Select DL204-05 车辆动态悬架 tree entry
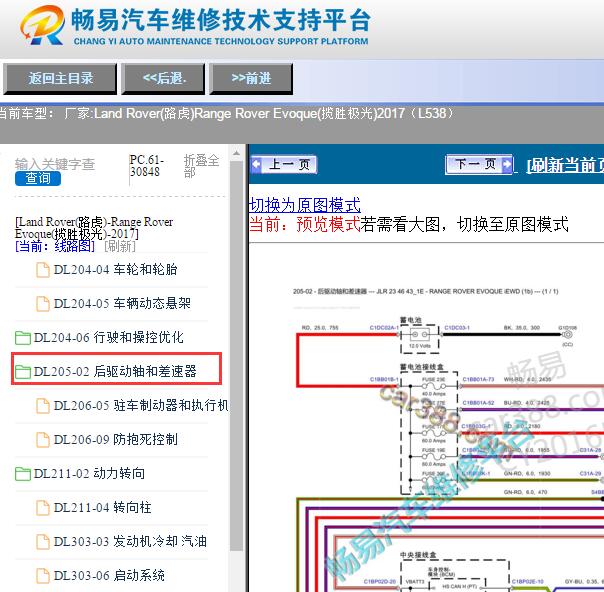Screen dimensions: 604x592 [x=122, y=304]
